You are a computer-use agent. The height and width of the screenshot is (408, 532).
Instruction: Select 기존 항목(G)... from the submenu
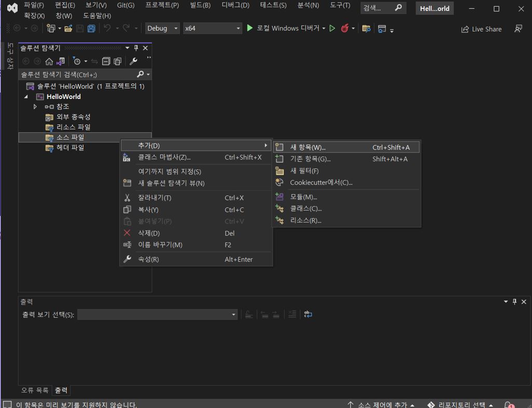(346, 159)
